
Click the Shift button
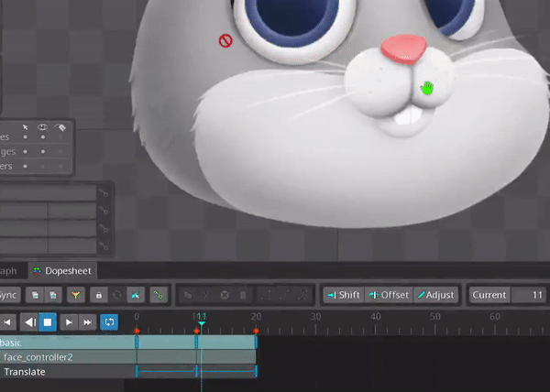(344, 295)
